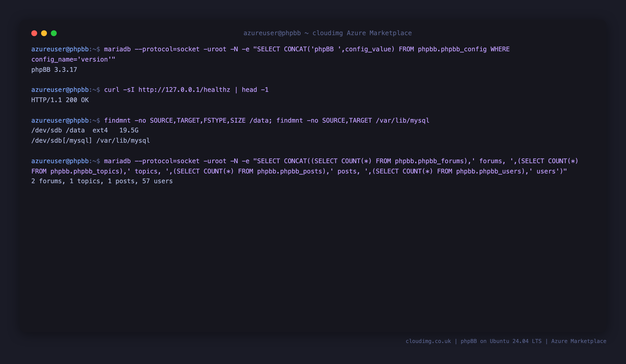Click the output line 'phpBB 3.3.17'
626x364 pixels.
(x=54, y=70)
